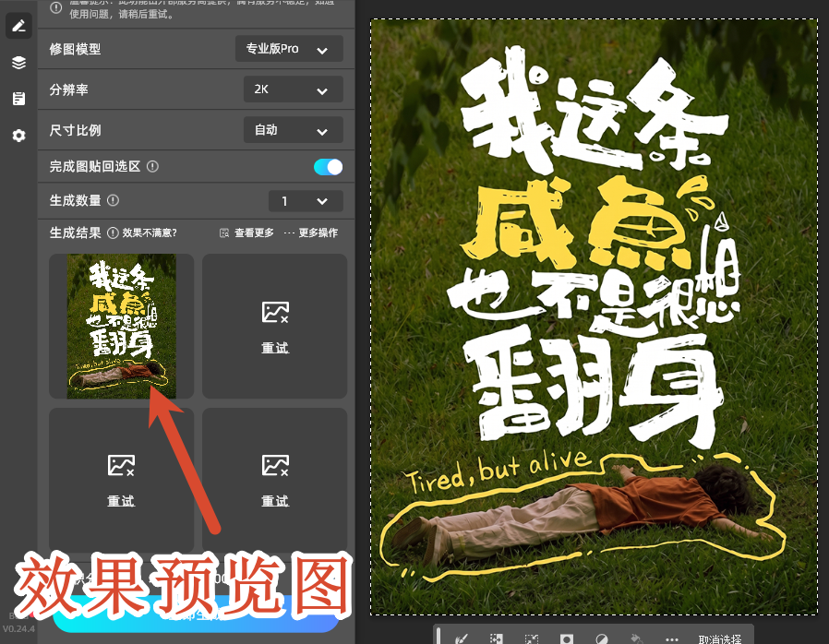Open the three-dots menu in bottom toolbar
This screenshot has height=644, width=829.
[x=672, y=639]
